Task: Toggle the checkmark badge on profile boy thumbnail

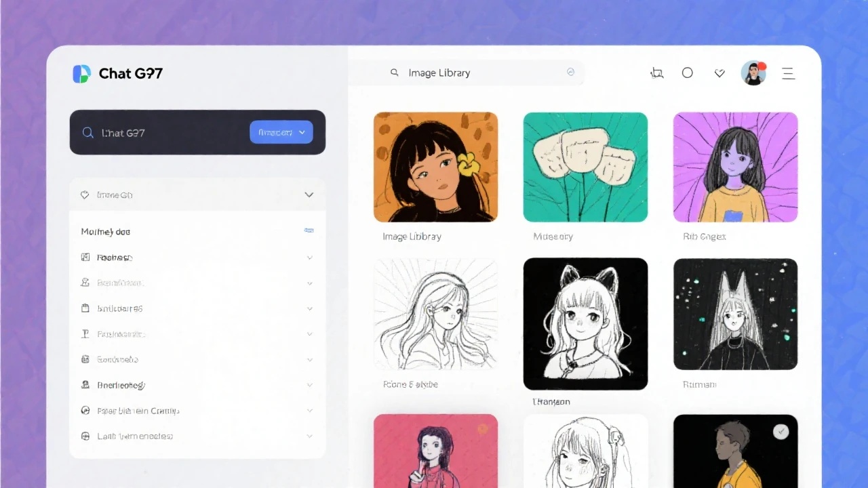Action: point(781,432)
